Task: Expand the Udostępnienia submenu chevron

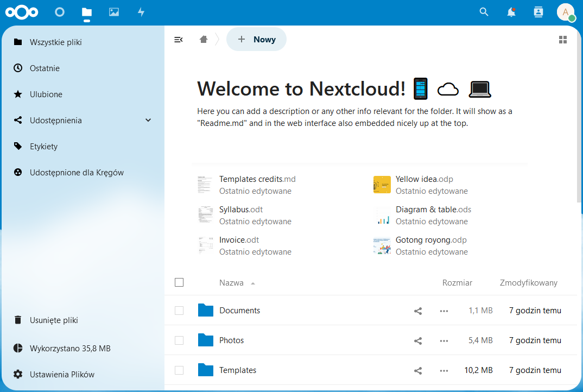Action: pyautogui.click(x=148, y=120)
